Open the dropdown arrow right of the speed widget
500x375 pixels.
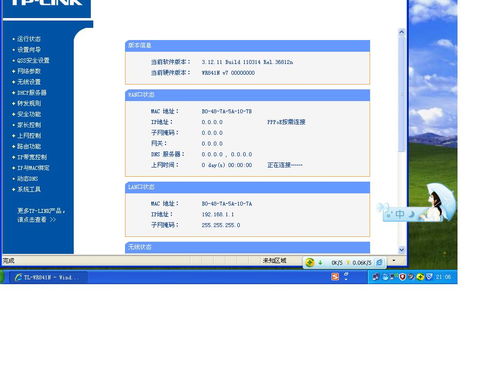[x=394, y=260]
